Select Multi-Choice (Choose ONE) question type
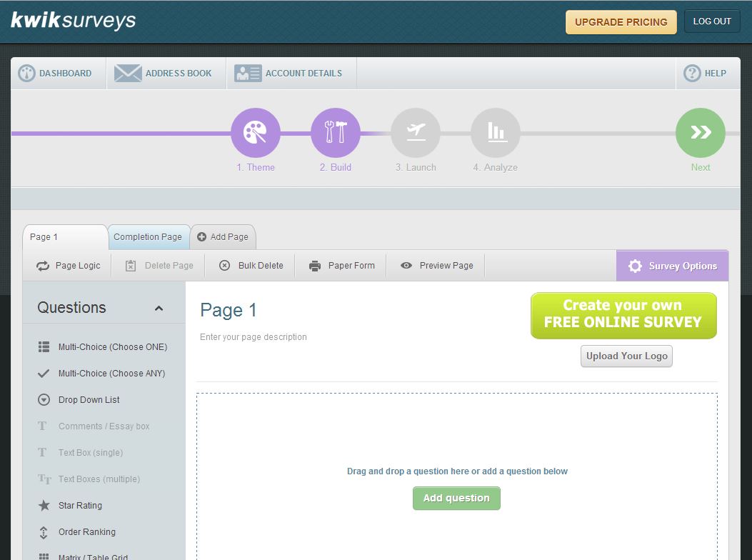The width and height of the screenshot is (752, 560). tap(112, 347)
